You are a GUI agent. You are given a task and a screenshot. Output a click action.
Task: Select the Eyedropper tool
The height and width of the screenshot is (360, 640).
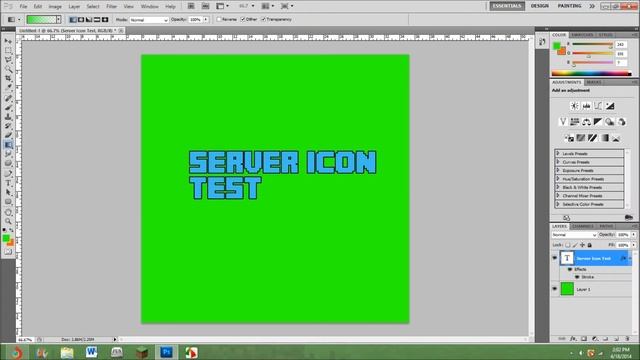coord(8,87)
